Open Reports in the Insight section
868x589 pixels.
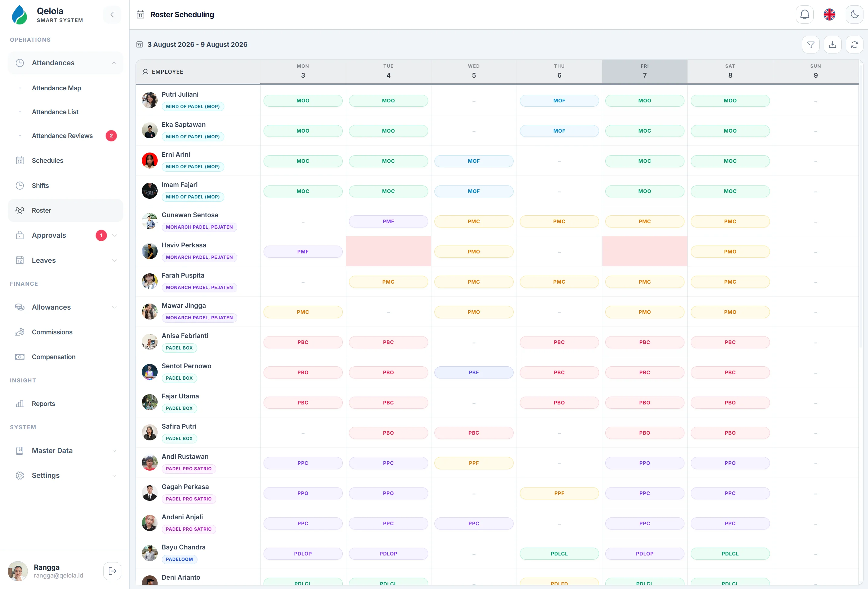65,404
